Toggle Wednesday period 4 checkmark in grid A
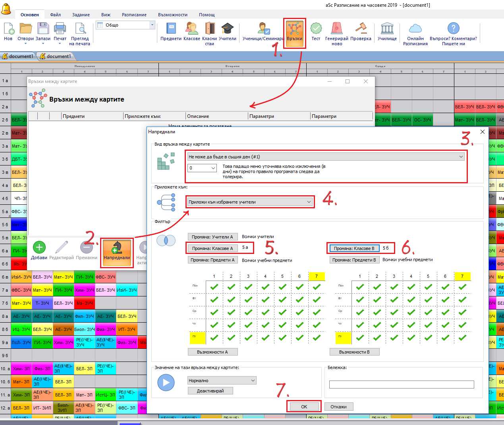This screenshot has height=425, width=504. (265, 312)
